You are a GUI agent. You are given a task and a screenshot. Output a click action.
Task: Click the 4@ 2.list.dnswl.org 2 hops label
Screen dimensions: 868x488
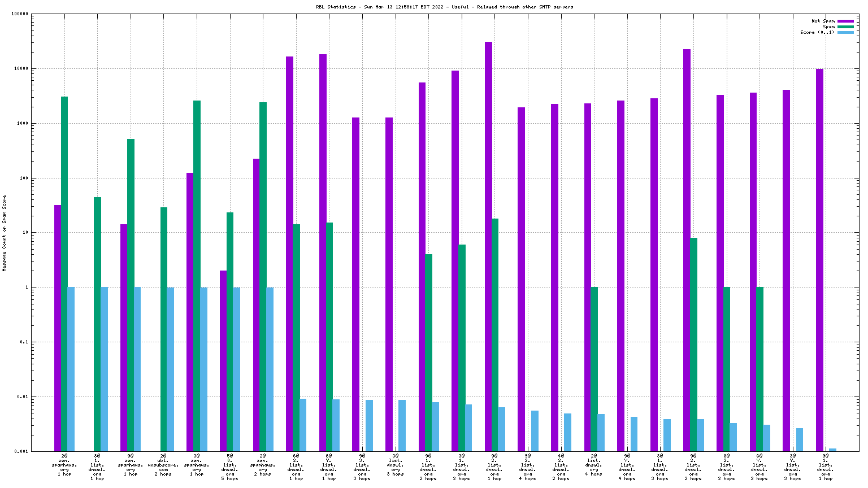561,467
